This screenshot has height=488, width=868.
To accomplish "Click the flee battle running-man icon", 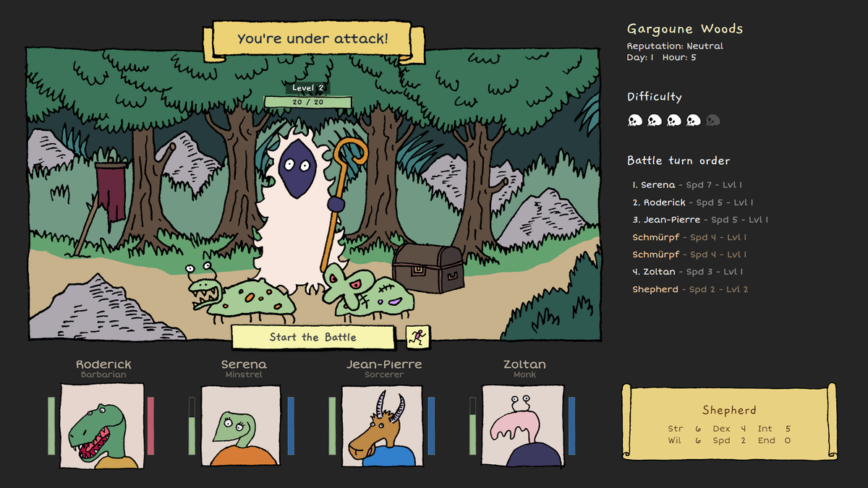I will [x=418, y=336].
